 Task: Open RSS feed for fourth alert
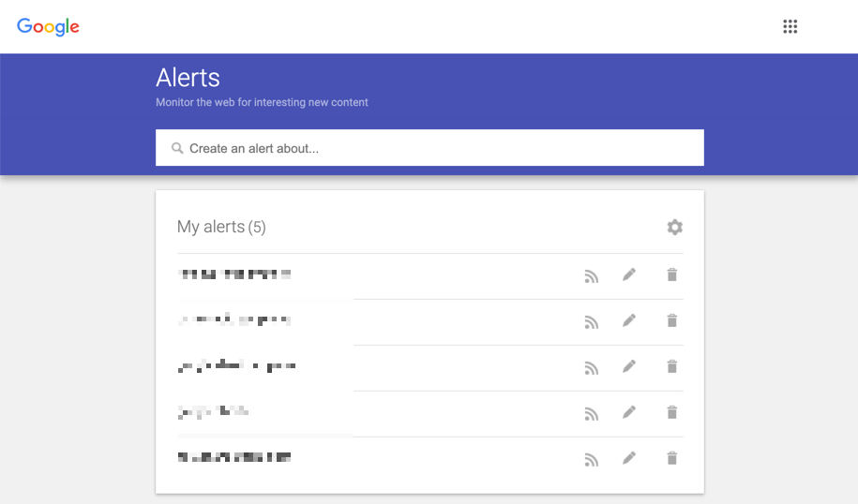point(591,413)
